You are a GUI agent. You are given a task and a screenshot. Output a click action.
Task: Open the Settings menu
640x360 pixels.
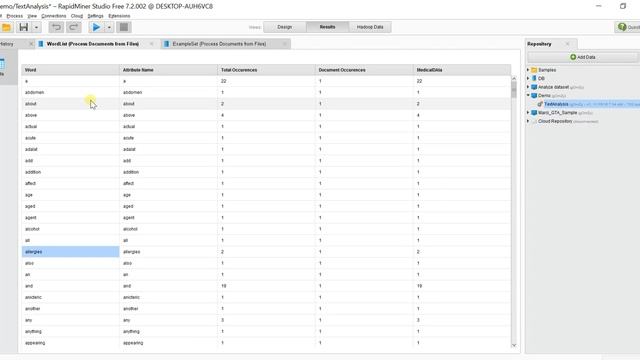[96, 16]
